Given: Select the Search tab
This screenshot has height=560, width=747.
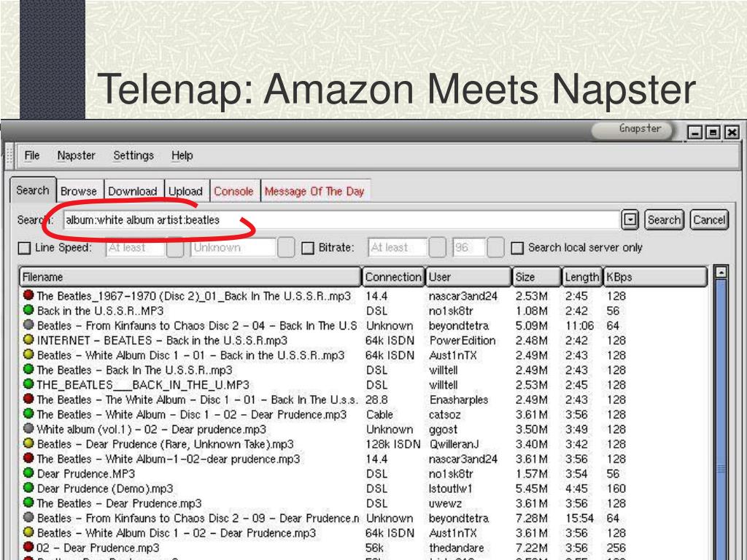Looking at the screenshot, I should (33, 190).
